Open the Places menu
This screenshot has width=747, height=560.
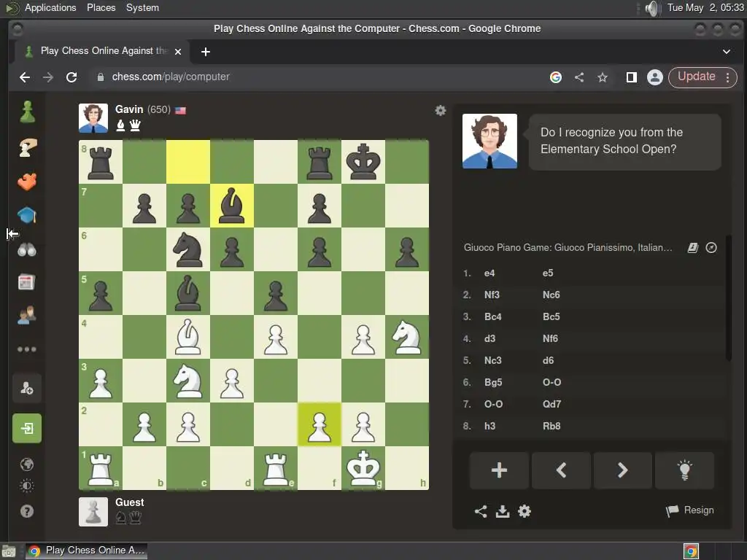coord(101,7)
